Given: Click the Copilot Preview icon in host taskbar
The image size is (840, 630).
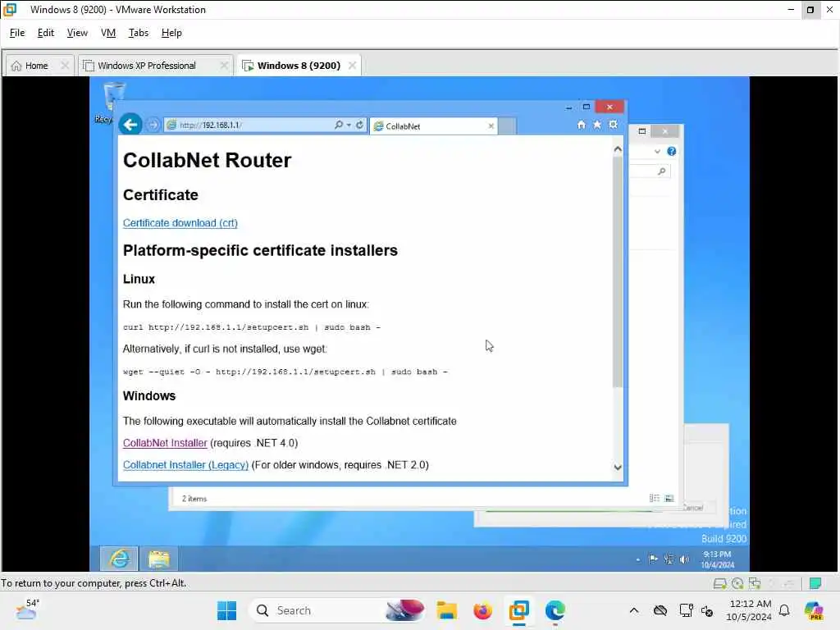Looking at the screenshot, I should 814,610.
